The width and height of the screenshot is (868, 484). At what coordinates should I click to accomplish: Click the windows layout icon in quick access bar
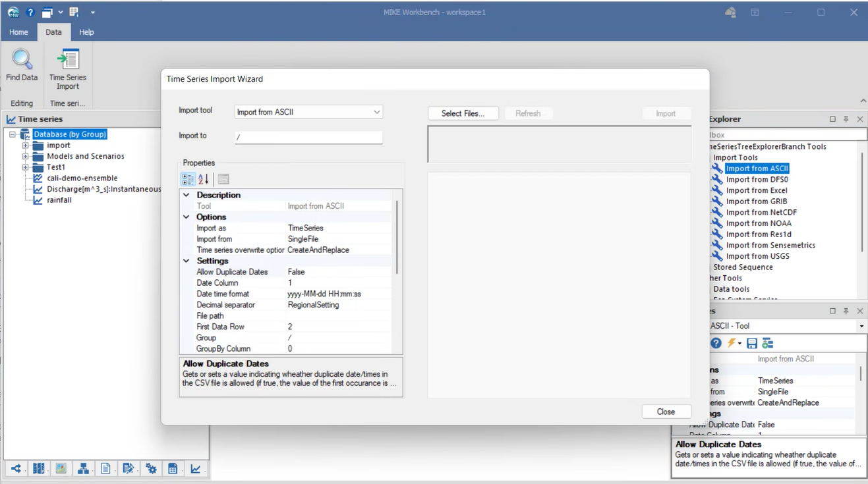click(x=47, y=12)
